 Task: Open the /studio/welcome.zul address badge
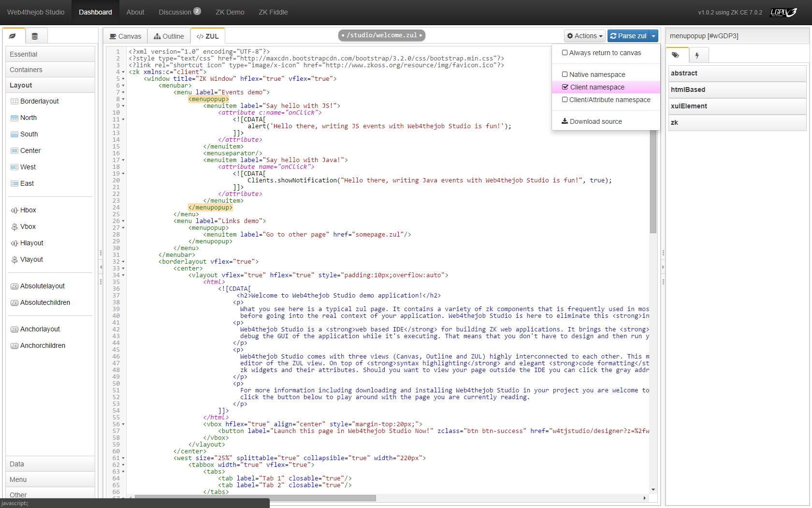pyautogui.click(x=382, y=35)
